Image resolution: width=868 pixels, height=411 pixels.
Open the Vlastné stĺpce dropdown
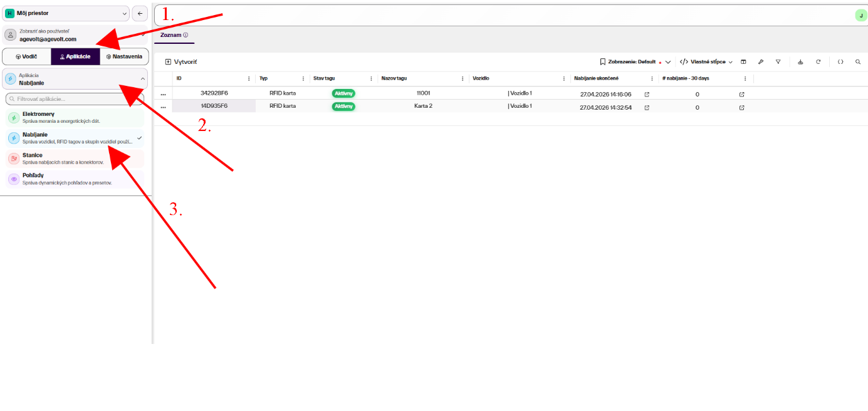click(x=706, y=62)
